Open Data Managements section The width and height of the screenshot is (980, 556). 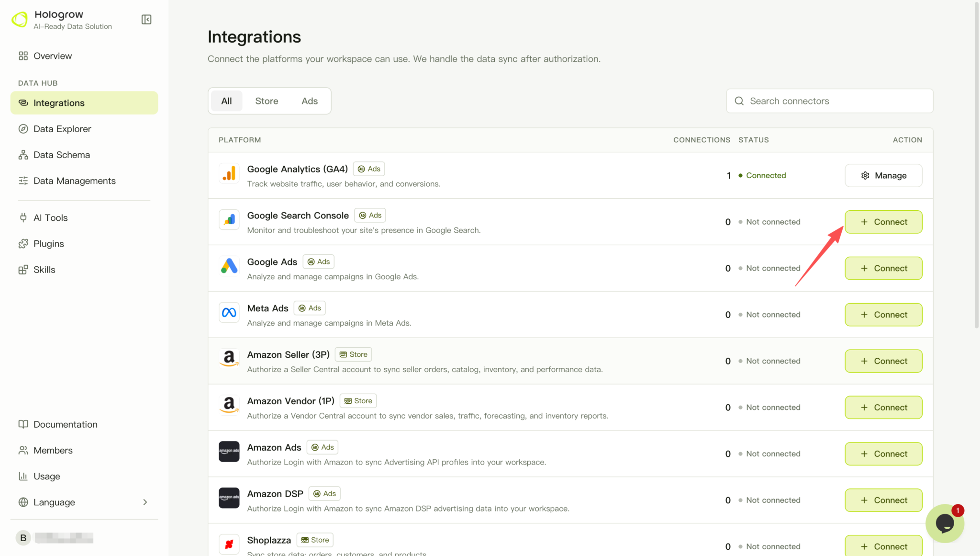pos(84,181)
